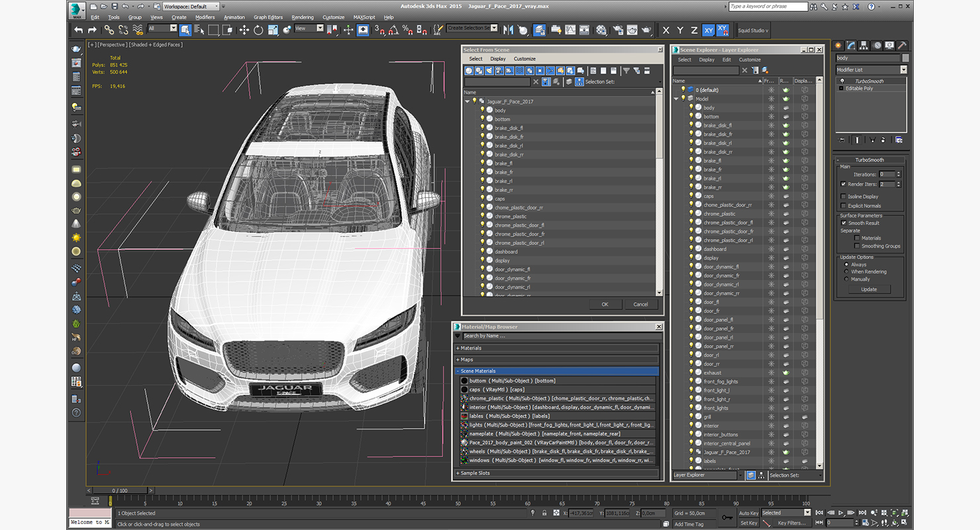The width and height of the screenshot is (980, 530).
Task: Open the Rendering menu
Action: [303, 17]
